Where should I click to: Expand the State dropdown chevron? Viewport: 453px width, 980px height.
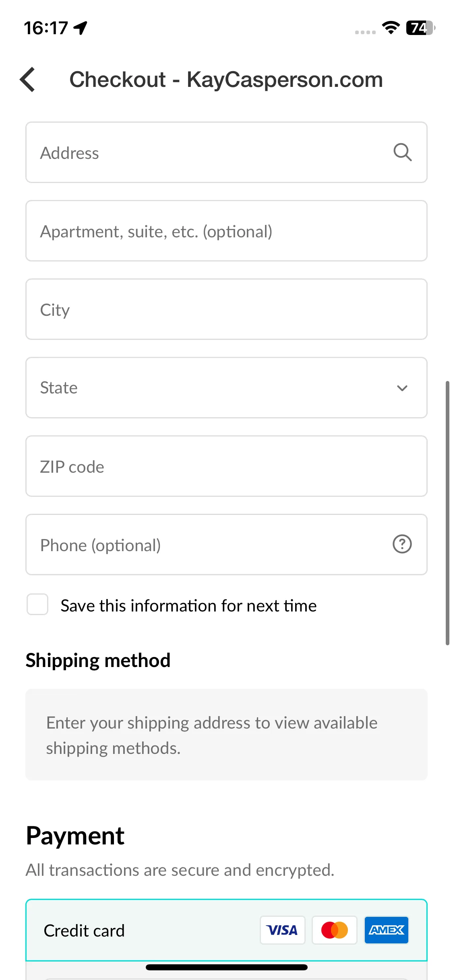coord(402,388)
